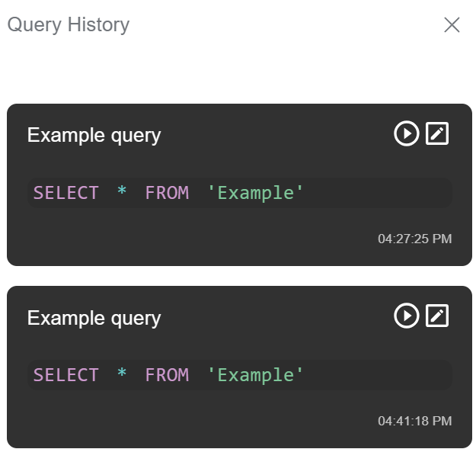Edit the query saved at 04:27:25 PM
This screenshot has width=476, height=449.
click(437, 134)
